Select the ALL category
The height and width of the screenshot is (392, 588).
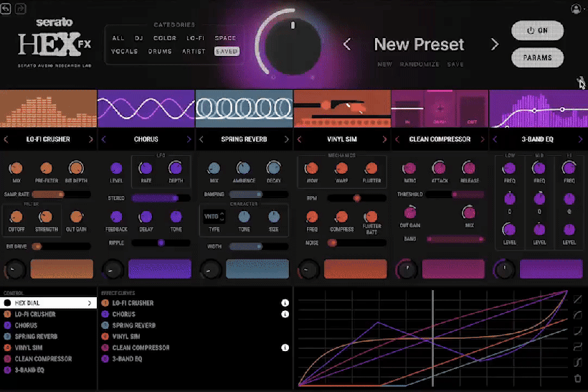point(118,38)
